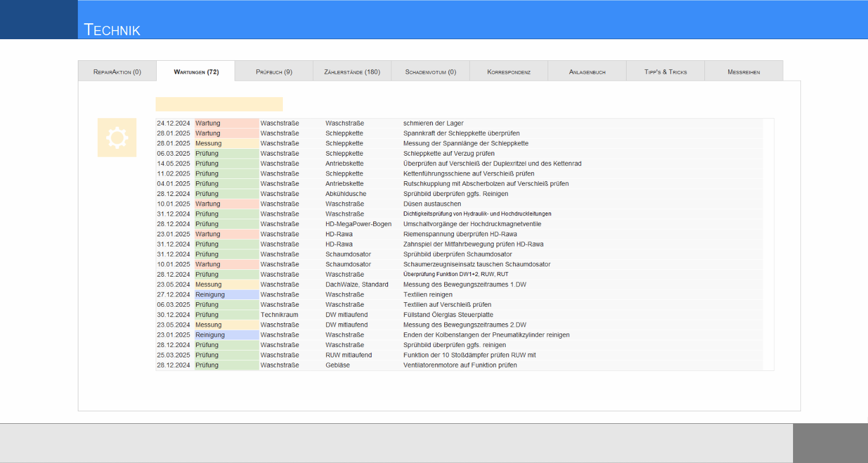Open 'Füllstand Ölerglas Steuerplatte' Technikraum row
Screen dimensions: 868x463
[460, 315]
